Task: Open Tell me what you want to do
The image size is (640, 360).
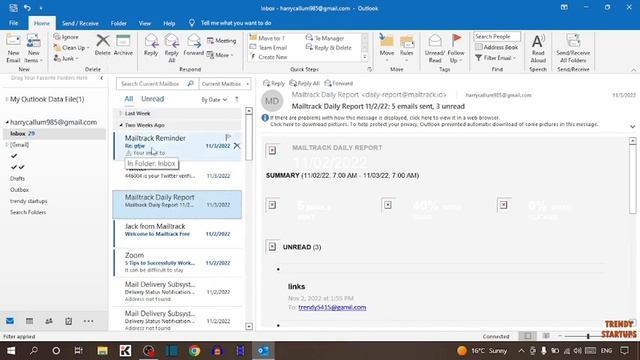Action: tap(236, 23)
